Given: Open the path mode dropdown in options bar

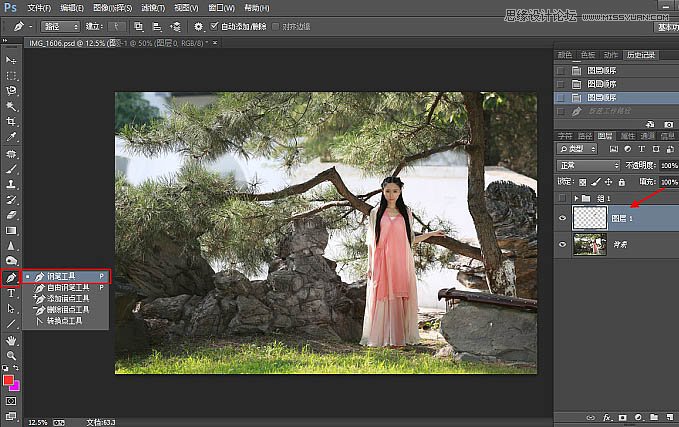Looking at the screenshot, I should click(x=61, y=27).
